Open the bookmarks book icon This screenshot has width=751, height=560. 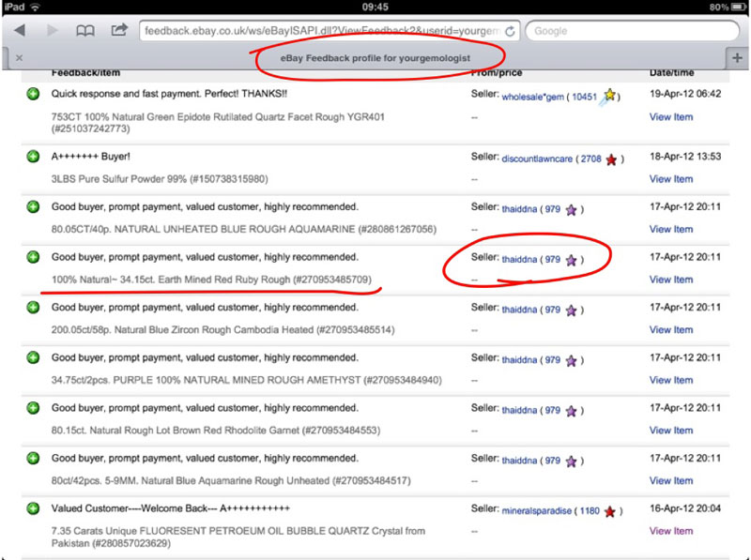(85, 31)
